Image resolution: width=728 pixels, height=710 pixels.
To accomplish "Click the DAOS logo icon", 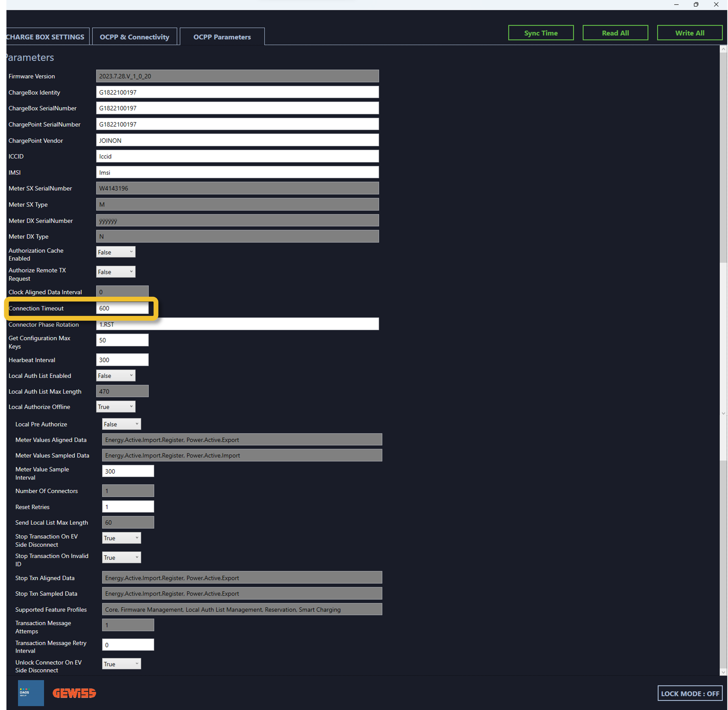I will coord(31,693).
